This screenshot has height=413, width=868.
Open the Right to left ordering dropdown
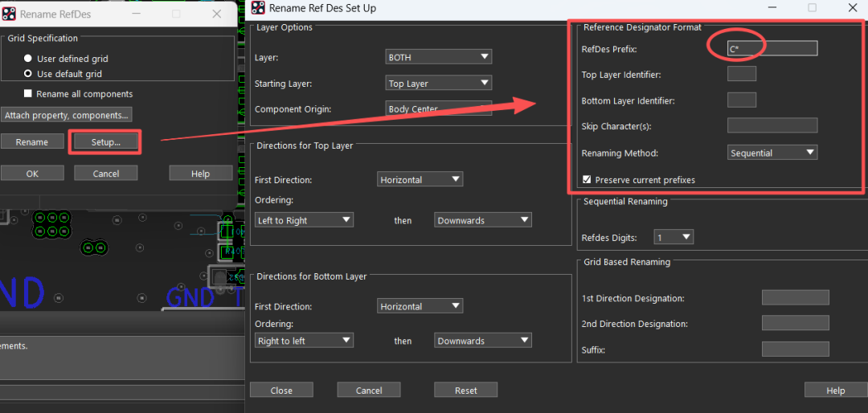pos(304,341)
